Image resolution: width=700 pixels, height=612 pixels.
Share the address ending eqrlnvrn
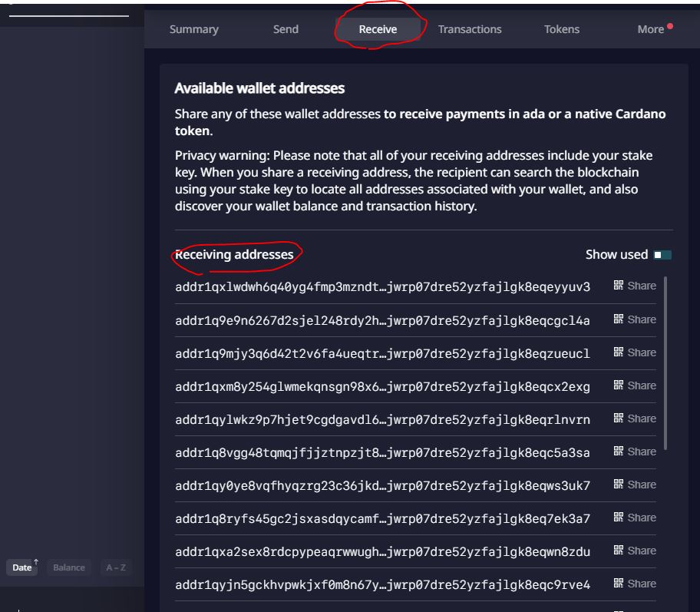click(x=642, y=419)
